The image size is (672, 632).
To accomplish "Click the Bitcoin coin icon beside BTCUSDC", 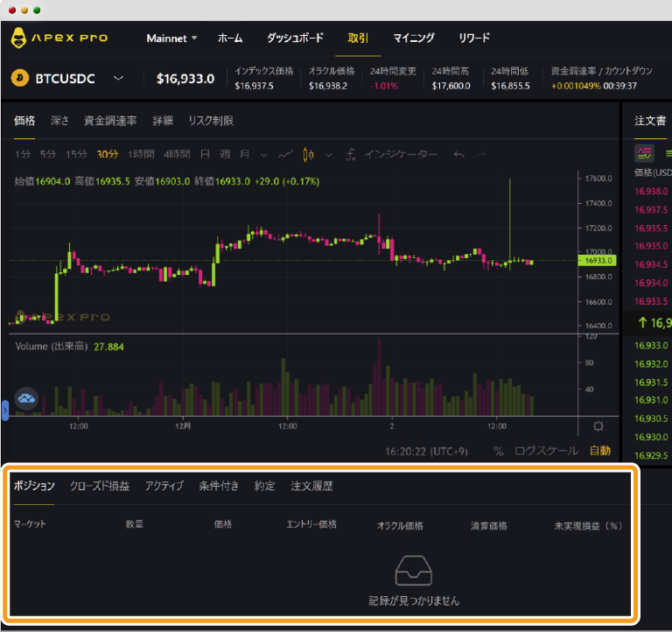I will 20,78.
